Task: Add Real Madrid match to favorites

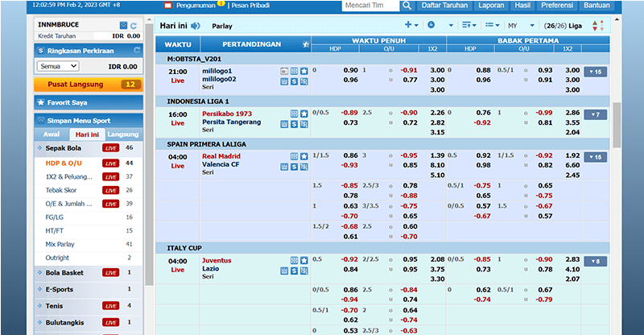Action: click(x=304, y=156)
